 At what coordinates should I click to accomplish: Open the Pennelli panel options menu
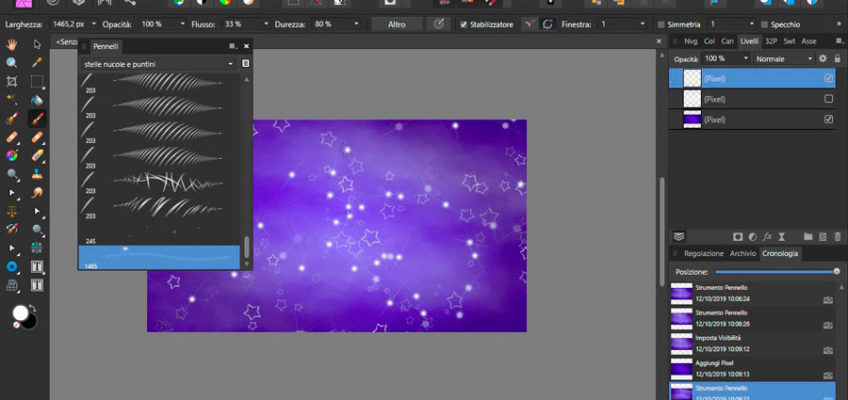[232, 46]
